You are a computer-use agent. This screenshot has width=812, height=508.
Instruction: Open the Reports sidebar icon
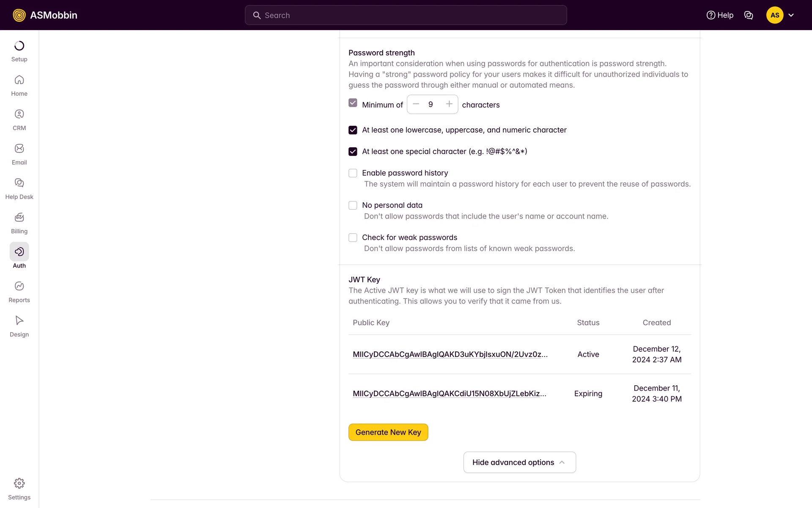tap(19, 286)
